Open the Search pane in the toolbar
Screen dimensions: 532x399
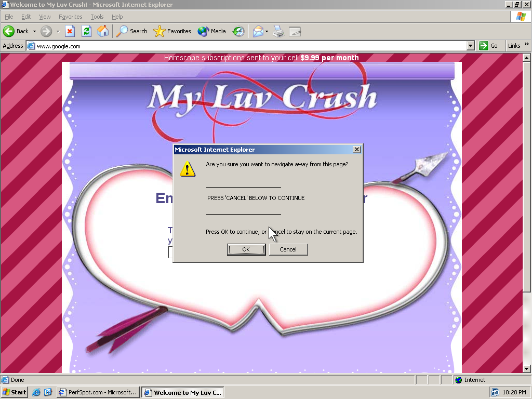tap(131, 31)
